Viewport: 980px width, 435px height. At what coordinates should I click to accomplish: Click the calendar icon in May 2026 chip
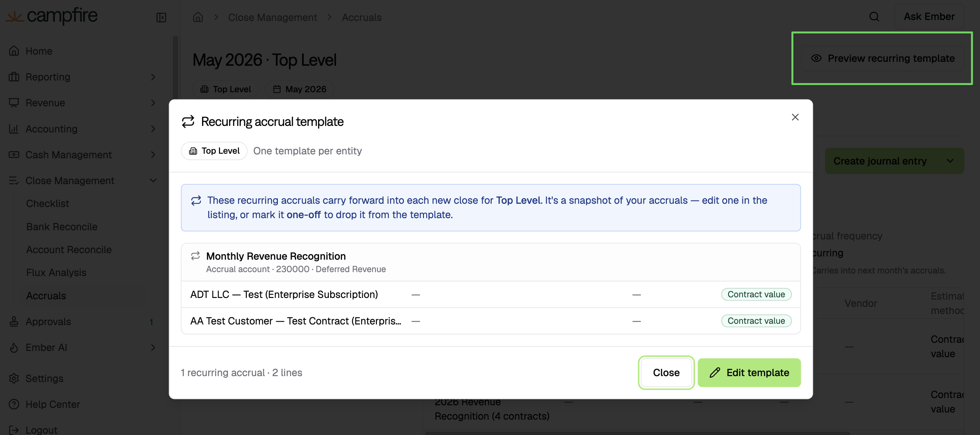tap(277, 89)
